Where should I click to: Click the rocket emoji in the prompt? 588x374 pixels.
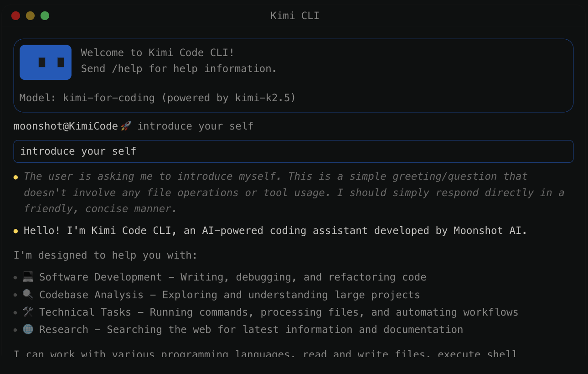[x=126, y=126]
